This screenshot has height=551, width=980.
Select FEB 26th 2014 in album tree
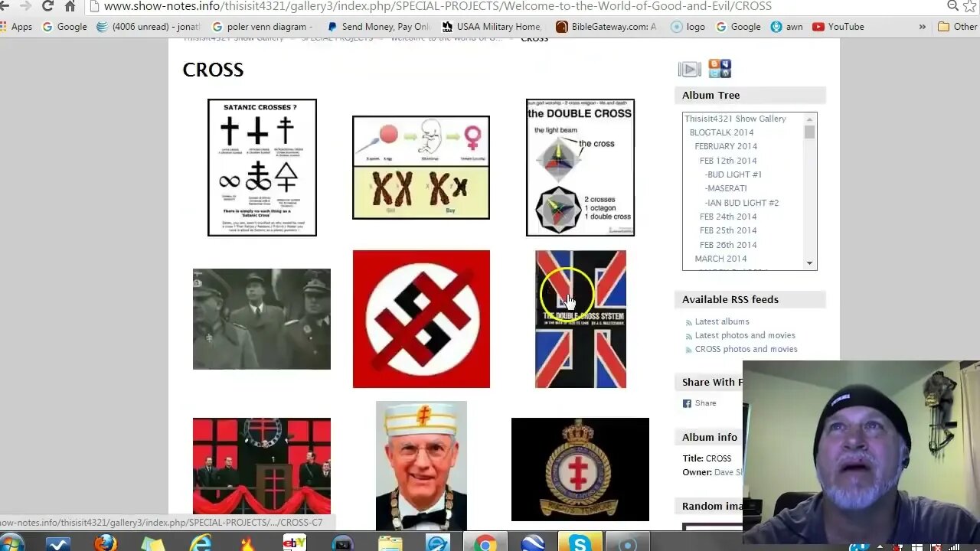(728, 245)
